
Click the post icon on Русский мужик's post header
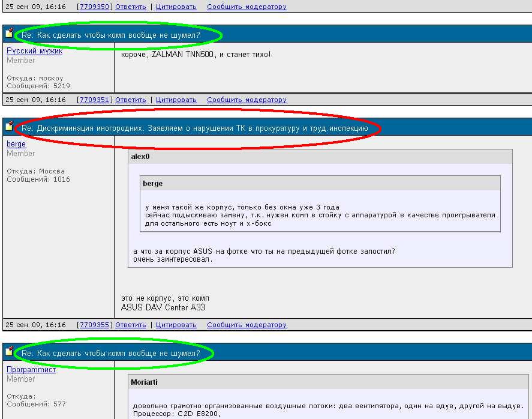click(x=9, y=33)
